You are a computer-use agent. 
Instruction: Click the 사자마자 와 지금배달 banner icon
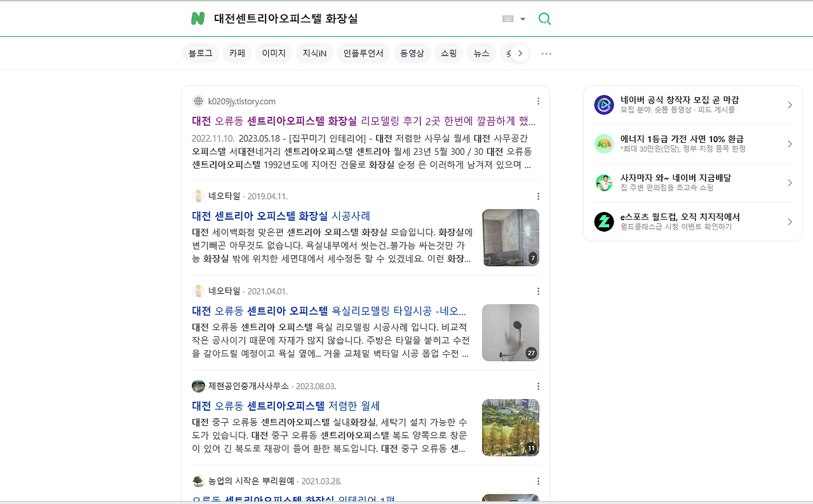point(604,183)
